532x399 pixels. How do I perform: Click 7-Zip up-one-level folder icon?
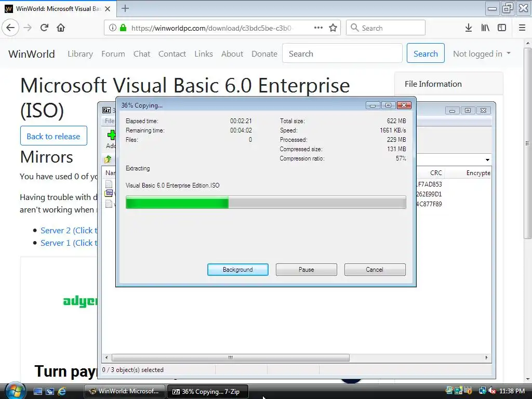click(x=108, y=159)
